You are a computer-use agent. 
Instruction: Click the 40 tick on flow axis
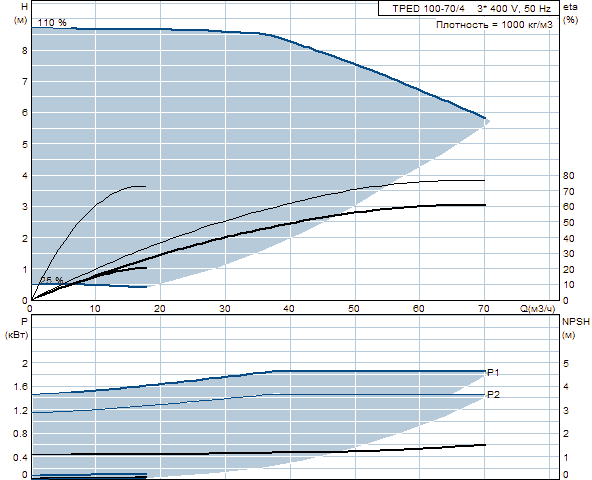pos(289,309)
